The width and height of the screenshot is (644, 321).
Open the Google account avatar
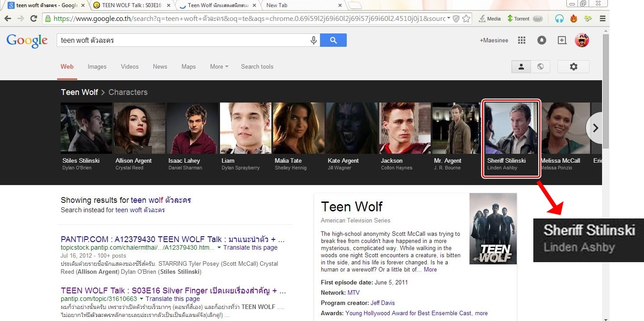[x=582, y=40]
